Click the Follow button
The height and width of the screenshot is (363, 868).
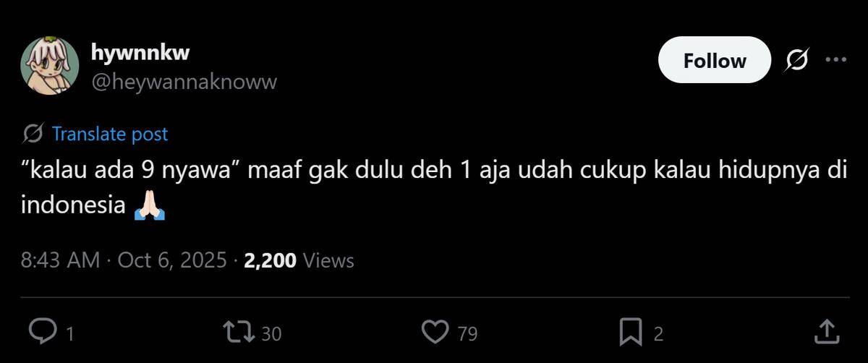tap(715, 60)
